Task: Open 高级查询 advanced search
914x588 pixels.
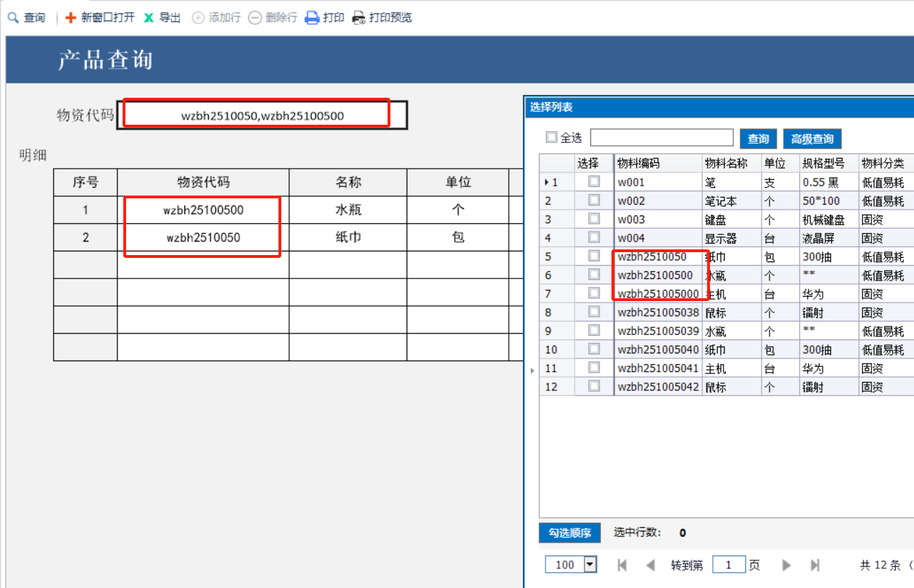Action: pos(812,139)
